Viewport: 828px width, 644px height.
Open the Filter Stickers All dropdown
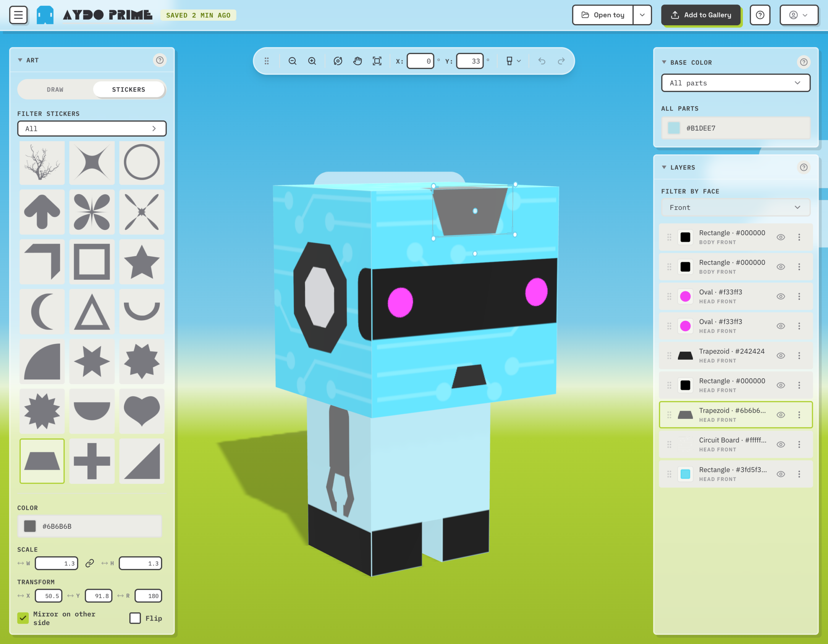pyautogui.click(x=92, y=128)
